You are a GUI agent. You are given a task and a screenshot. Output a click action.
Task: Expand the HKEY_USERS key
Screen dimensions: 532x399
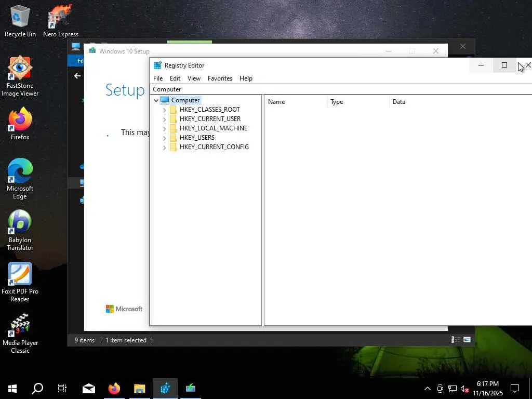(x=165, y=138)
